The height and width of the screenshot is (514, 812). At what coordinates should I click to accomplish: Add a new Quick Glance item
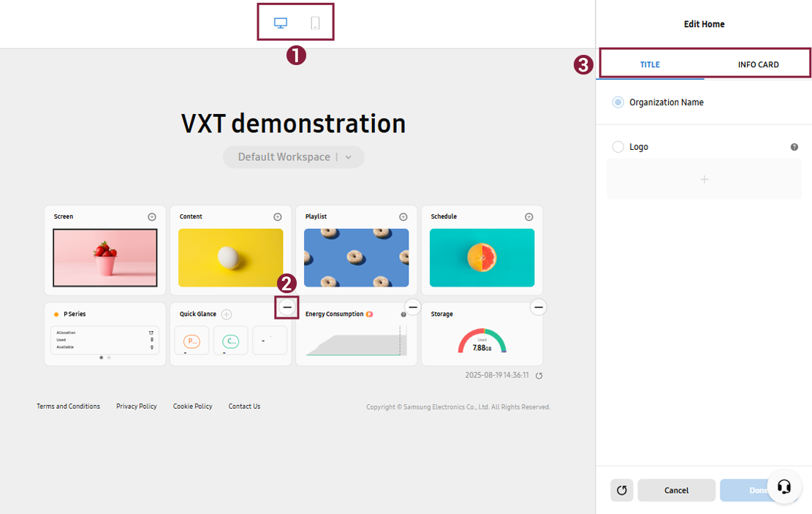pos(227,313)
